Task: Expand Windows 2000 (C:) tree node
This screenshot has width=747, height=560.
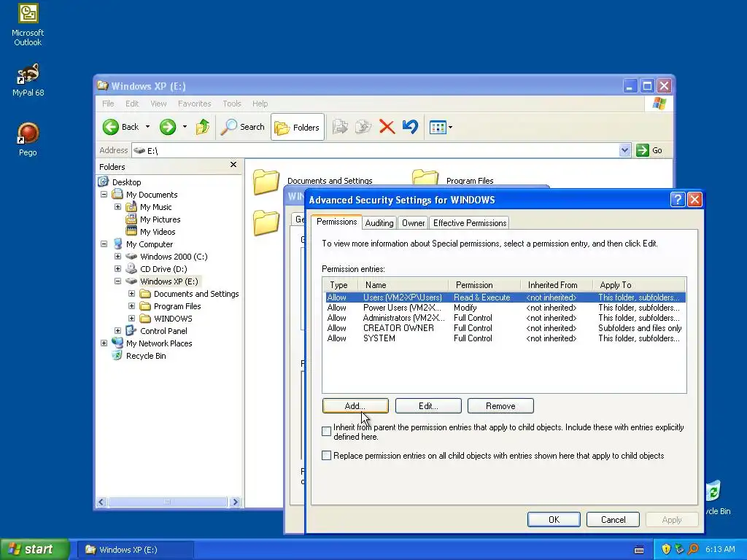Action: (117, 257)
